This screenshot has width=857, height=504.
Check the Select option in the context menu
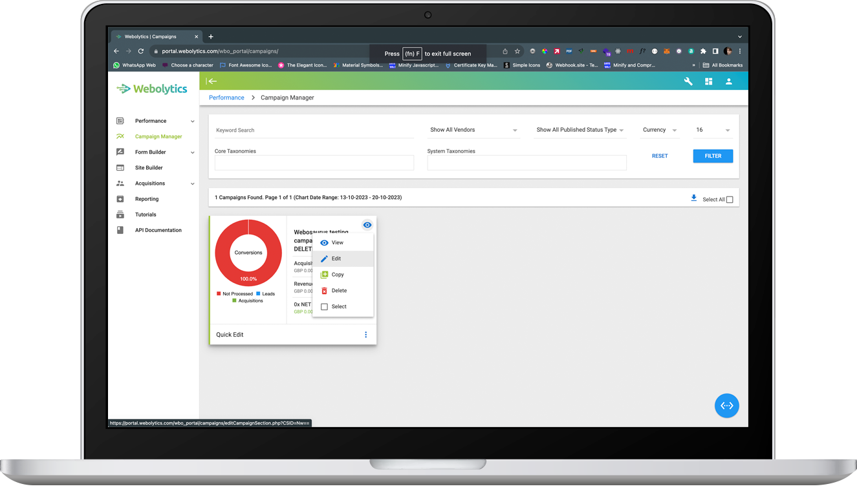tap(325, 306)
